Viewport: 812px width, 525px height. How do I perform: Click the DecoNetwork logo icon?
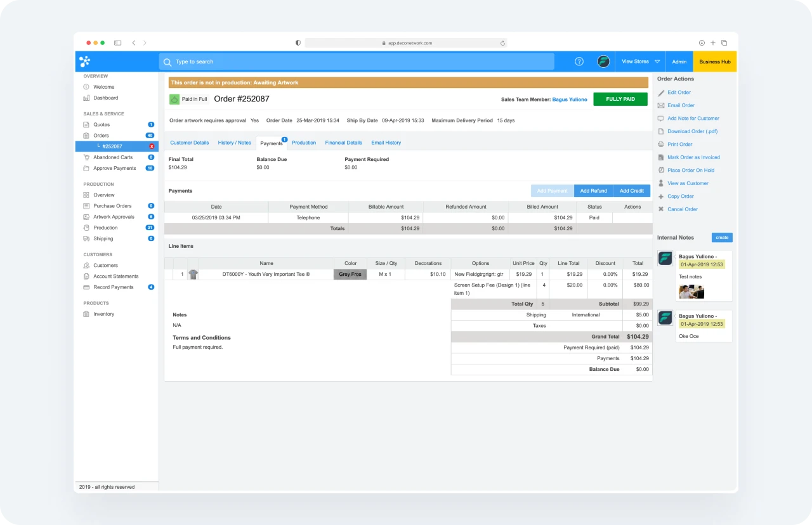click(85, 62)
